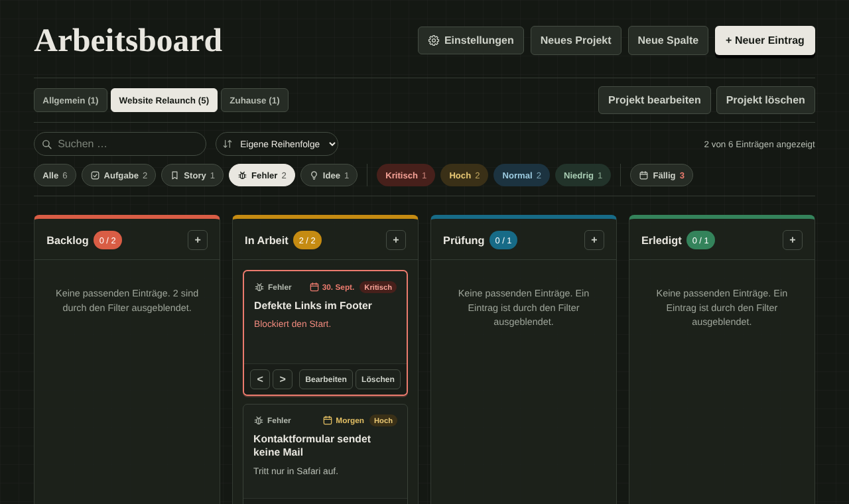Select the Website Relaunch project tab

(x=164, y=100)
